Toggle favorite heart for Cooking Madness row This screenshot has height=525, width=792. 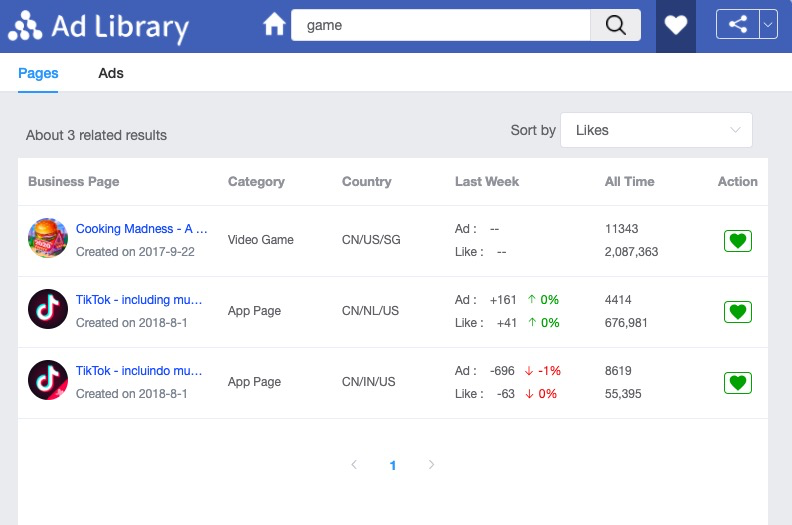pyautogui.click(x=737, y=241)
